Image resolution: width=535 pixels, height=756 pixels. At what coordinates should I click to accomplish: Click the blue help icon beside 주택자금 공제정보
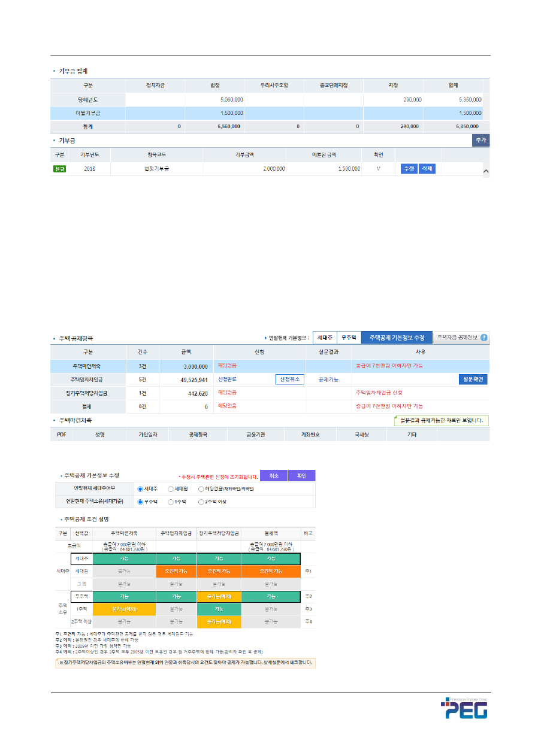[x=483, y=338]
